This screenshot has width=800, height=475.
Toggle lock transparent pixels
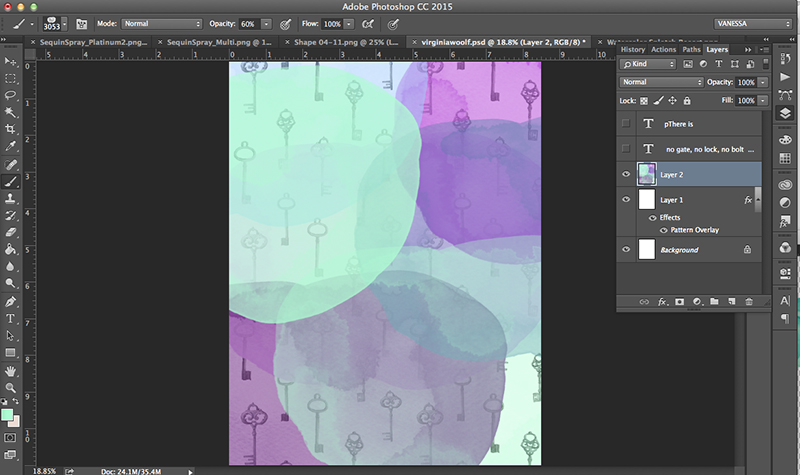click(x=644, y=101)
